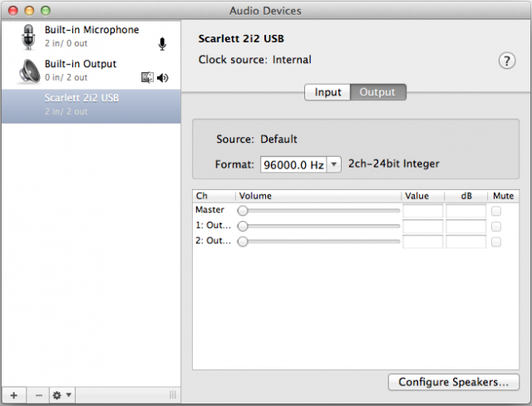Click the system alert Finder indicator icon

click(147, 77)
